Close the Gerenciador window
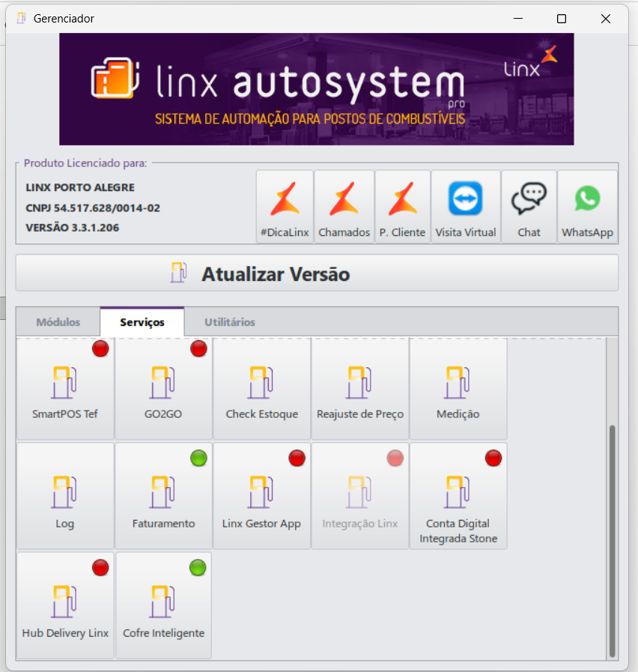 tap(606, 19)
